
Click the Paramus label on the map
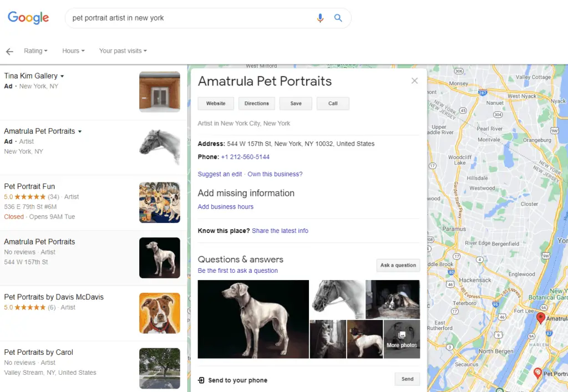[454, 229]
